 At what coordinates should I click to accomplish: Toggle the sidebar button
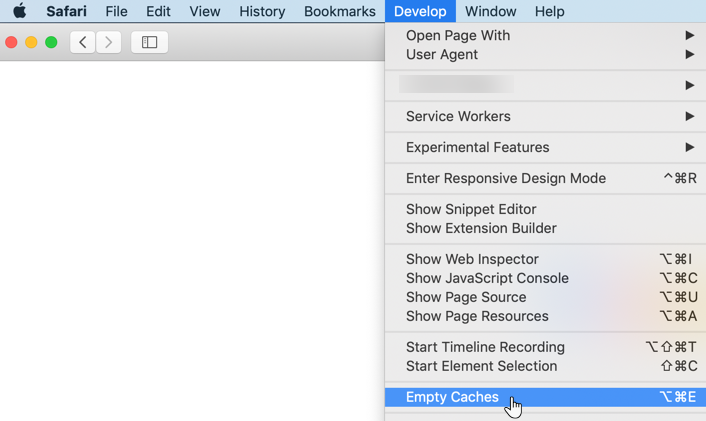(149, 42)
